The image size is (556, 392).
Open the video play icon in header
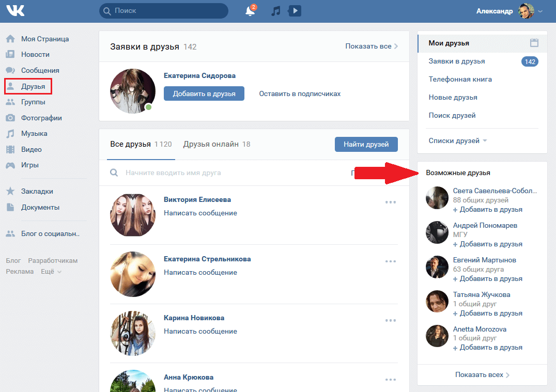pos(295,11)
